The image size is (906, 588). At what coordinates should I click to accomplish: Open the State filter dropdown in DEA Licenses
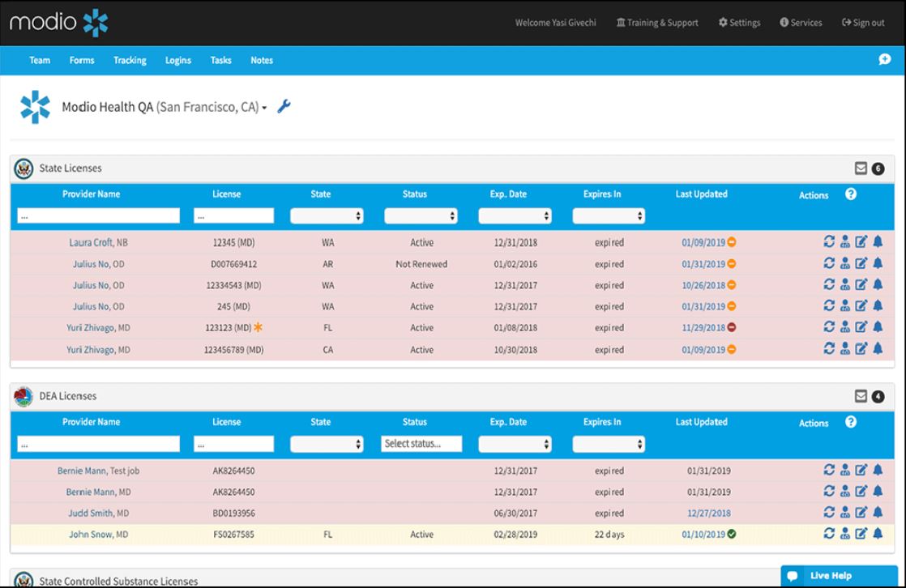click(327, 444)
